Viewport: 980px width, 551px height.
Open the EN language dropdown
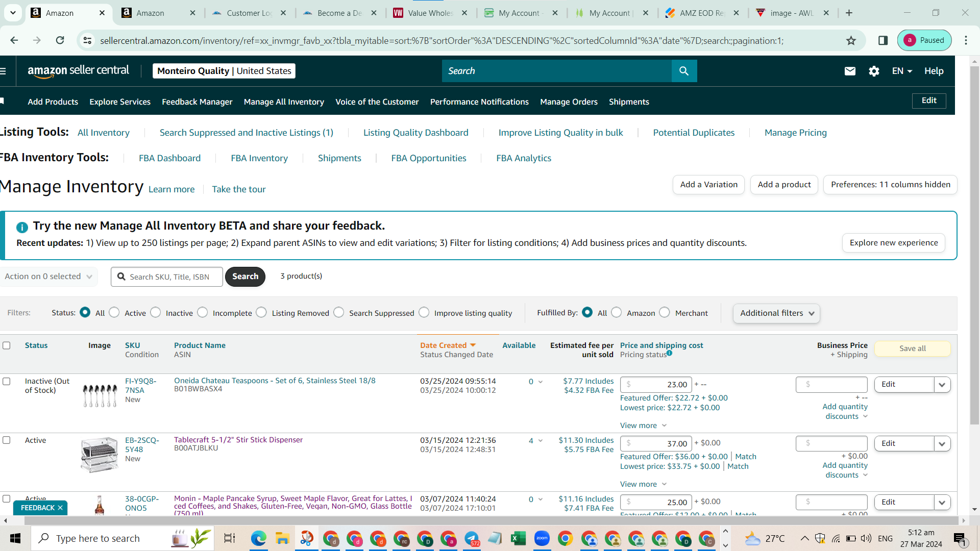(902, 71)
